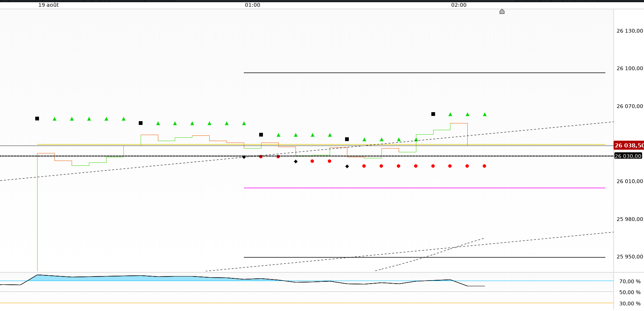
Task: Click the 50,00 % indicator scale label
Action: (x=630, y=292)
